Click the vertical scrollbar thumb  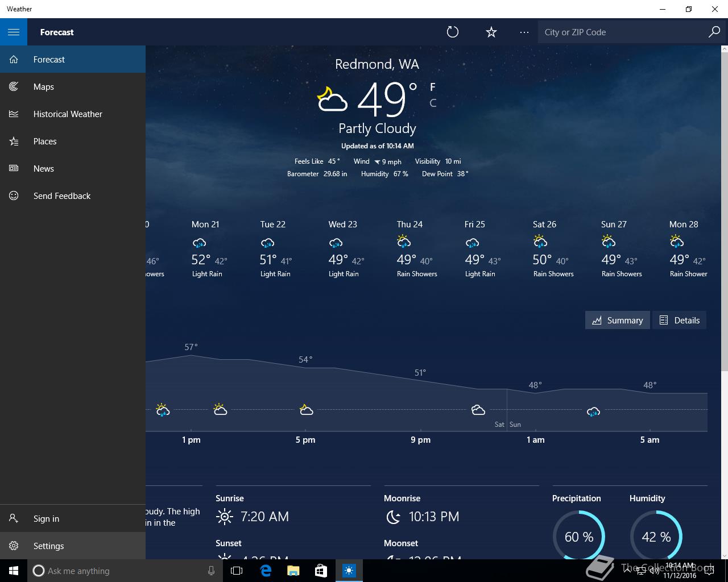[x=724, y=211]
